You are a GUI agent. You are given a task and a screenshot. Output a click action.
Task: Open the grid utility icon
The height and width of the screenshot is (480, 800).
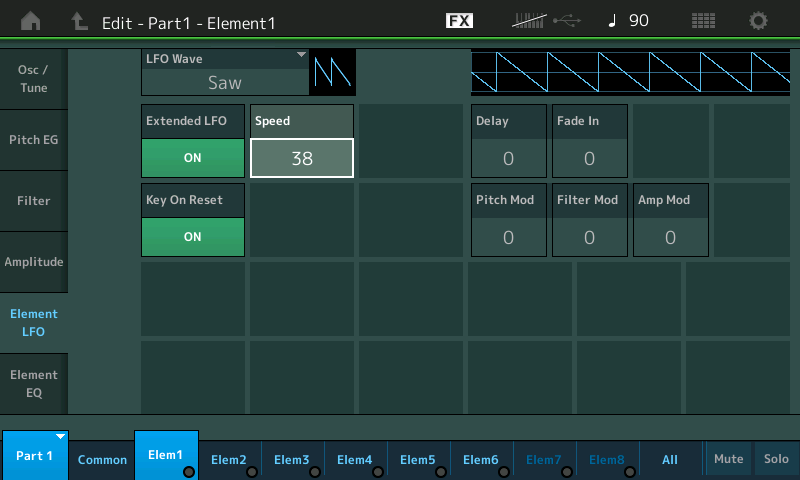[x=703, y=21]
